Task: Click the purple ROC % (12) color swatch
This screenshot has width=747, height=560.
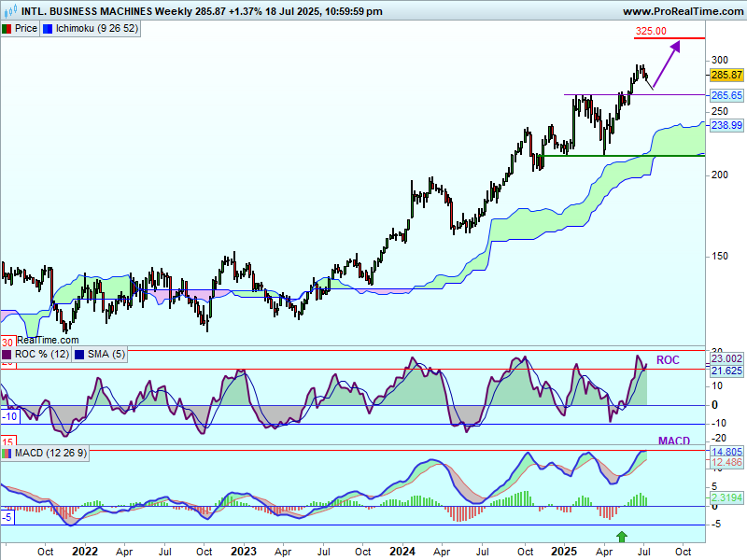Action: (x=7, y=355)
